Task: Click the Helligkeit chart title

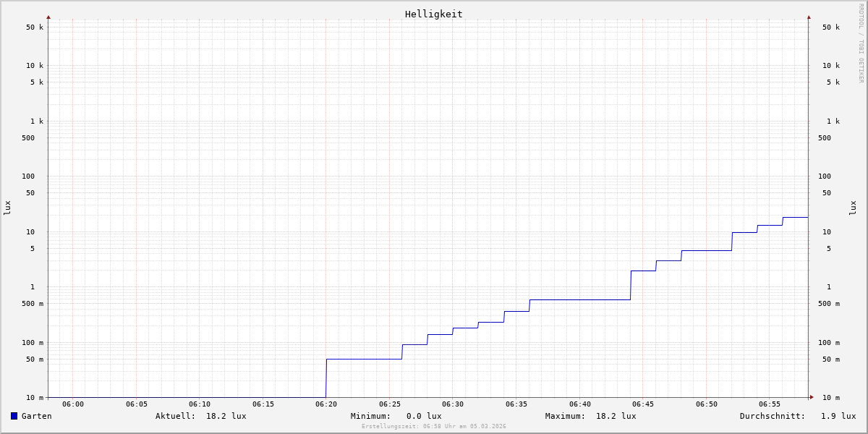Action: pyautogui.click(x=433, y=14)
